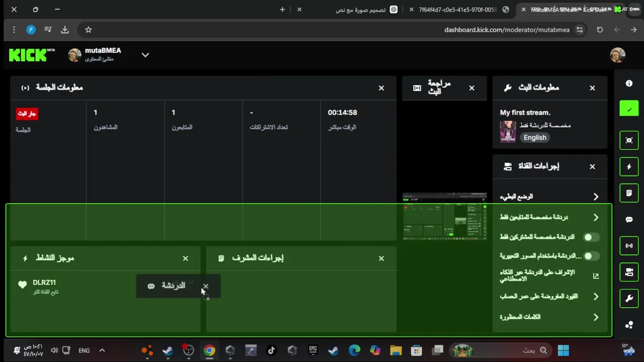Close the إجراءات المشرف panel

click(381, 258)
